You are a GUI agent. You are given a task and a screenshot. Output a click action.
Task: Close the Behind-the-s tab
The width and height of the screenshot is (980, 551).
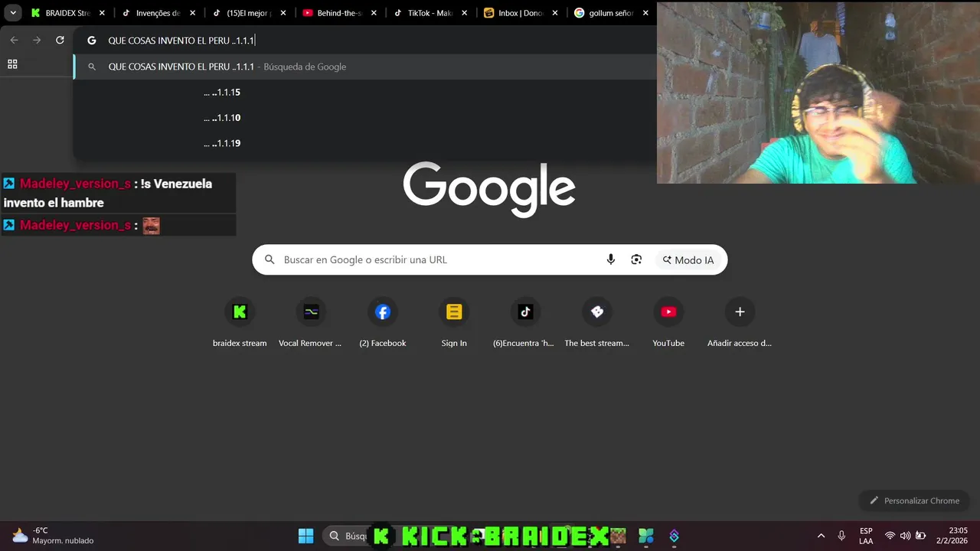coord(374,13)
